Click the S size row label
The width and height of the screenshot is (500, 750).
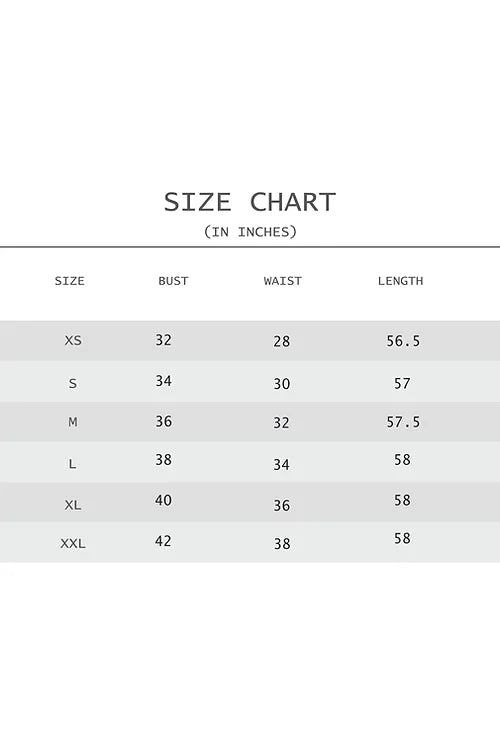73,384
